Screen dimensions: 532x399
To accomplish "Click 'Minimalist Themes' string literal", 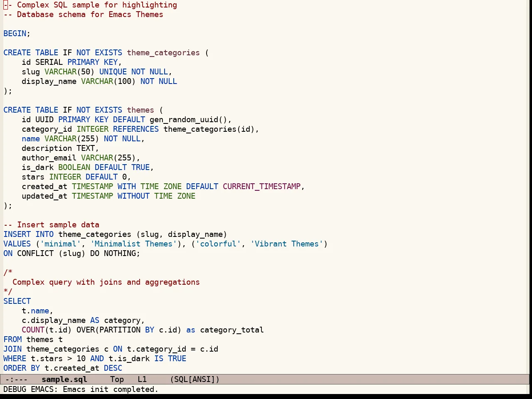I will [133, 244].
